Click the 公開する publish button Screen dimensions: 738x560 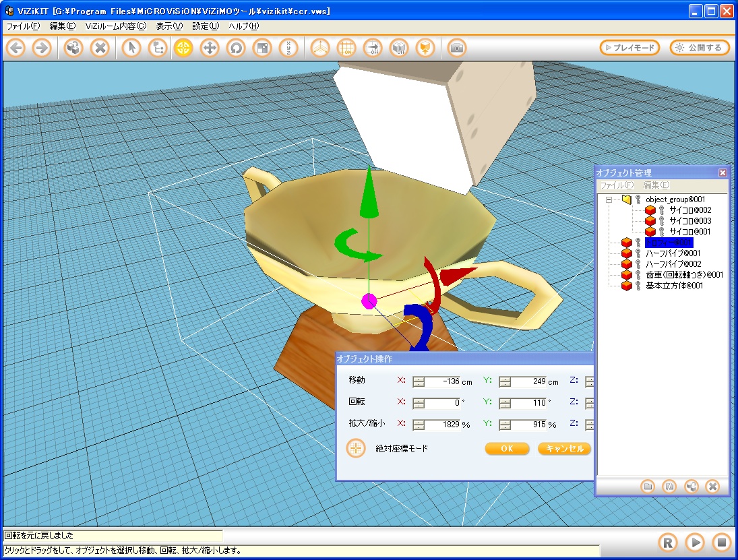click(x=699, y=48)
